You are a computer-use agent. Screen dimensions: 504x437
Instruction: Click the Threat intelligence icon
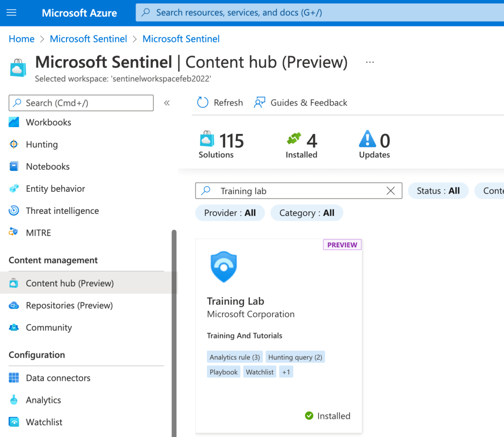click(14, 211)
